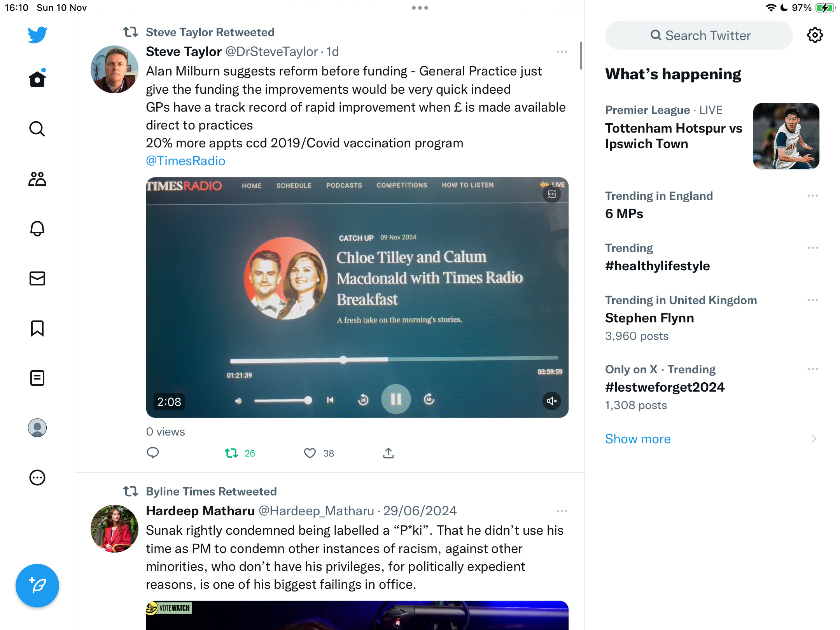Screen dimensions: 840x630
Task: Click the forward 10 seconds icon in video
Action: [429, 399]
